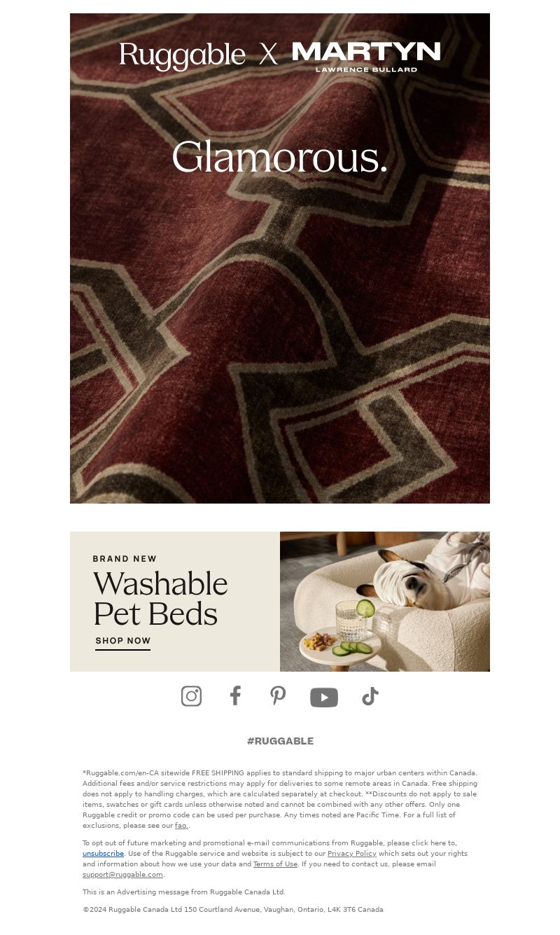Click the dog on pet bed photo
Image resolution: width=560 pixels, height=935 pixels.
[385, 602]
